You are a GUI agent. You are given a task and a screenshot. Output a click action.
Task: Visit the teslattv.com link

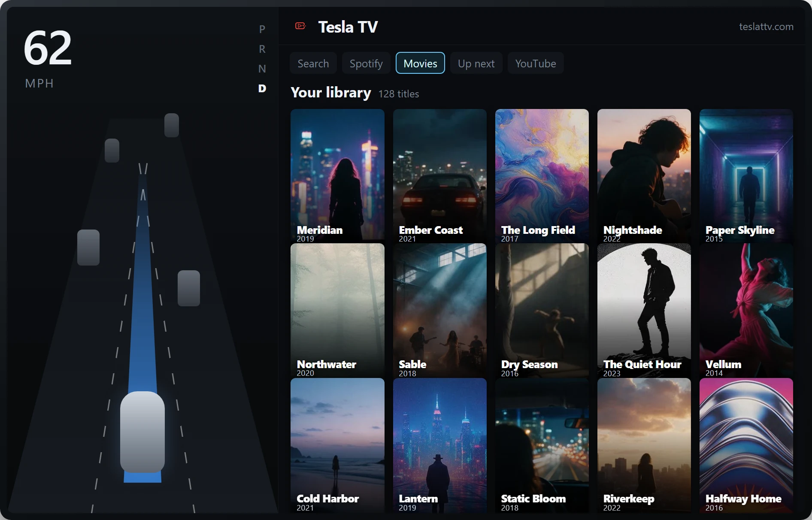766,27
